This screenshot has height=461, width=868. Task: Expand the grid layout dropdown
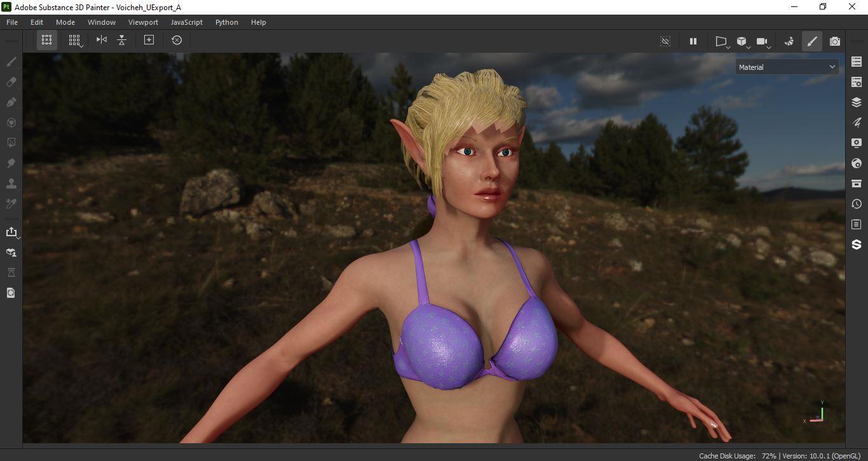point(75,41)
